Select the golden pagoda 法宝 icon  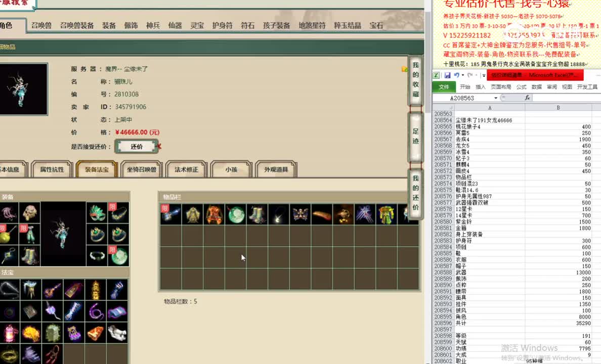(96, 290)
